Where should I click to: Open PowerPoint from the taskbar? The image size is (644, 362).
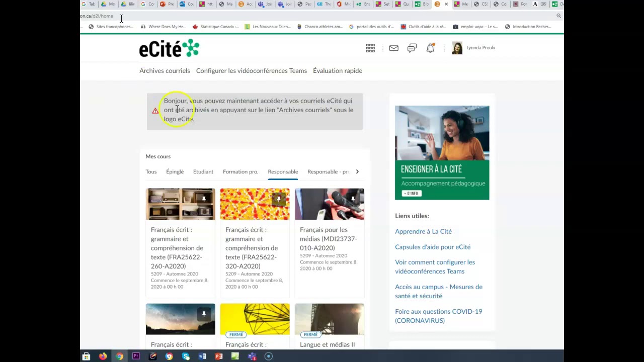[219, 356]
